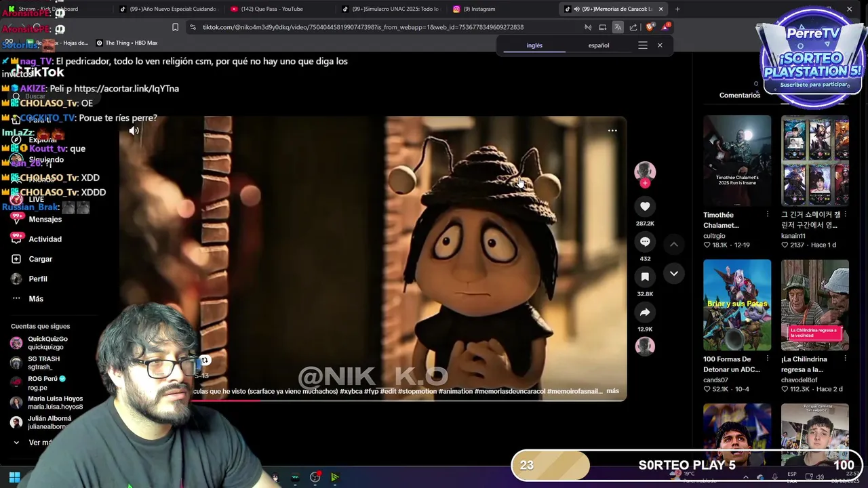This screenshot has height=488, width=868.
Task: Open comments via the speech bubble icon
Action: coord(645,242)
